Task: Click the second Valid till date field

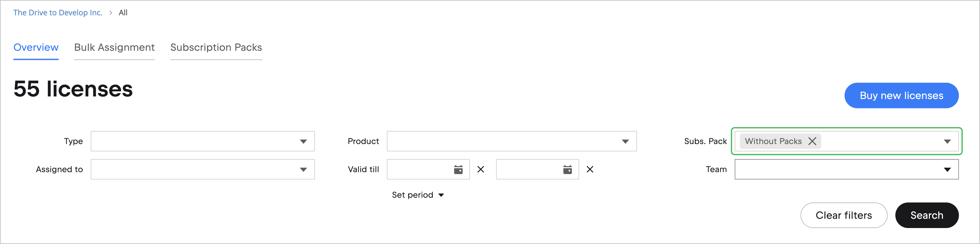Action: [x=528, y=169]
